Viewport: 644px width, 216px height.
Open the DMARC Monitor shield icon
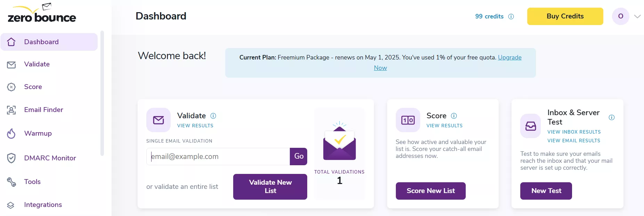coord(11,158)
